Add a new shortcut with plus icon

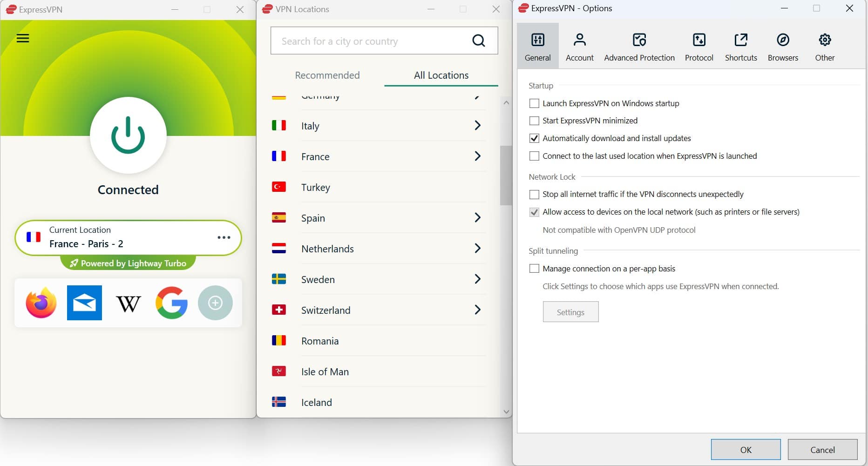tap(215, 303)
